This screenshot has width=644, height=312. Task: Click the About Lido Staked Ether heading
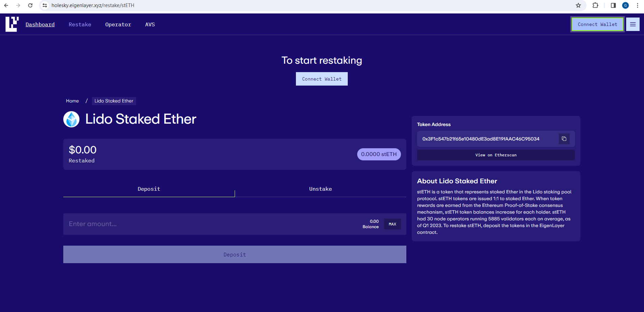[457, 181]
